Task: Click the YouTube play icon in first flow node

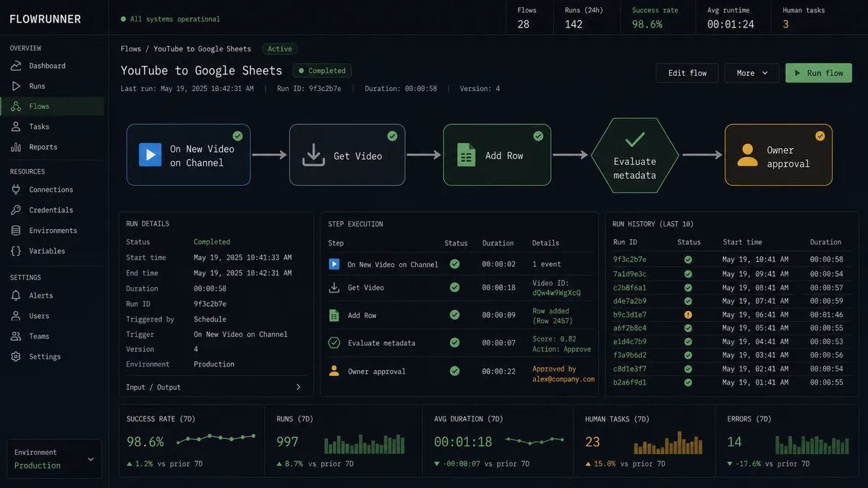Action: point(150,155)
